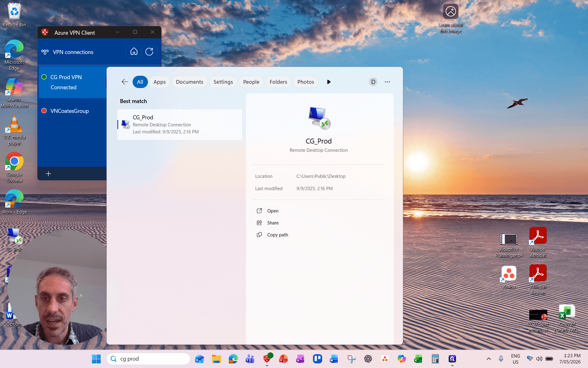Switch to the Documents search filter
Viewport: 588px width, 368px height.
coord(190,82)
